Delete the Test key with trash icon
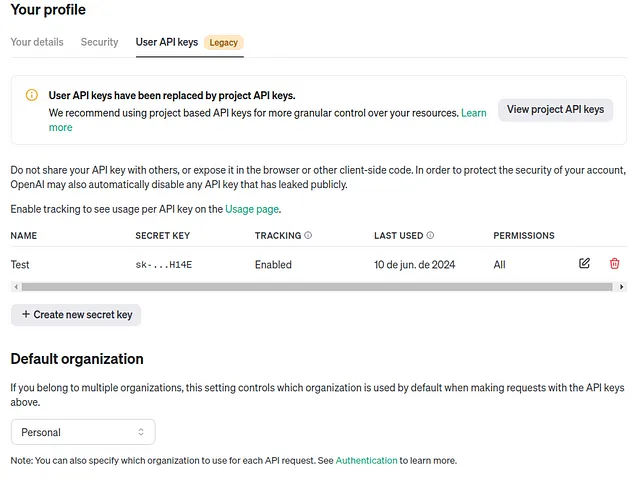640x479 pixels. [614, 264]
